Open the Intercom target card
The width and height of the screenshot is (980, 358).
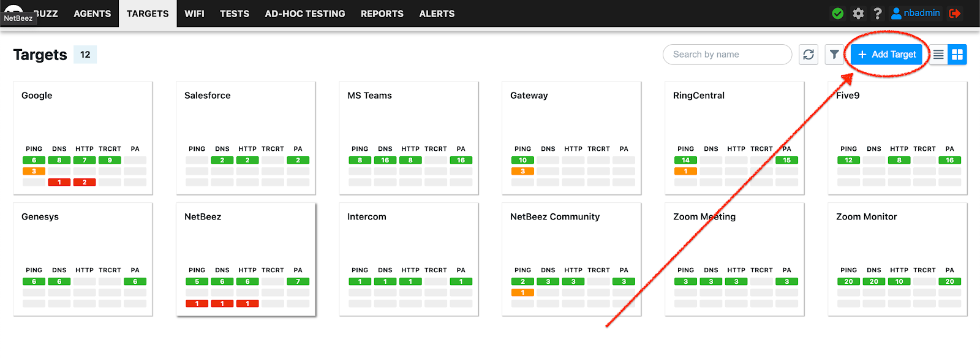(409, 259)
